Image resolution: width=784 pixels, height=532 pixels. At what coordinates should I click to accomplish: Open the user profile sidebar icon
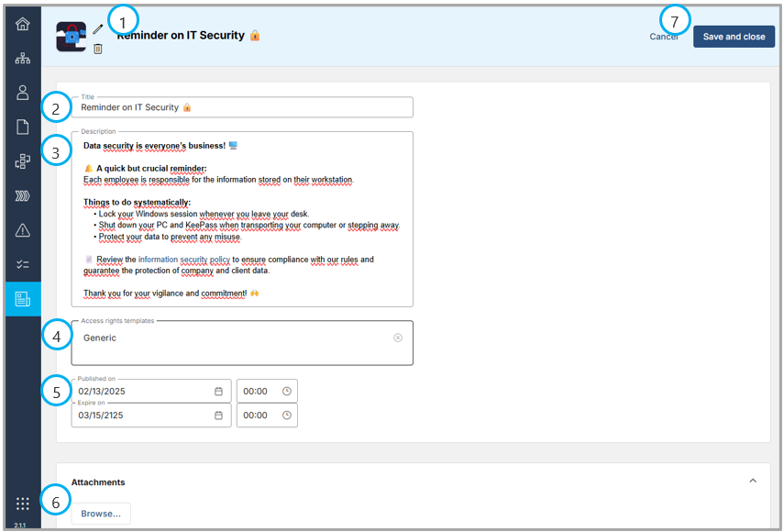tap(23, 93)
